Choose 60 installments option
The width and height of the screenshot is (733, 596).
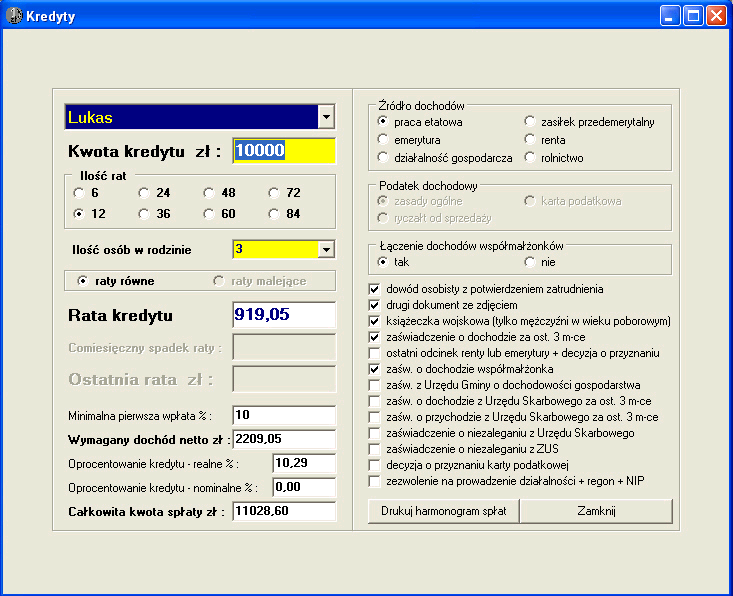tap(209, 214)
